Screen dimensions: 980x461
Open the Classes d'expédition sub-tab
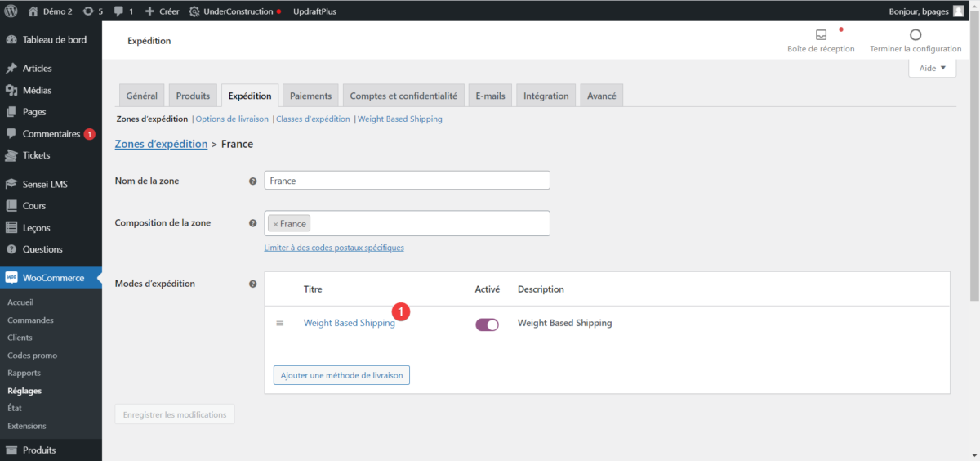pyautogui.click(x=313, y=119)
